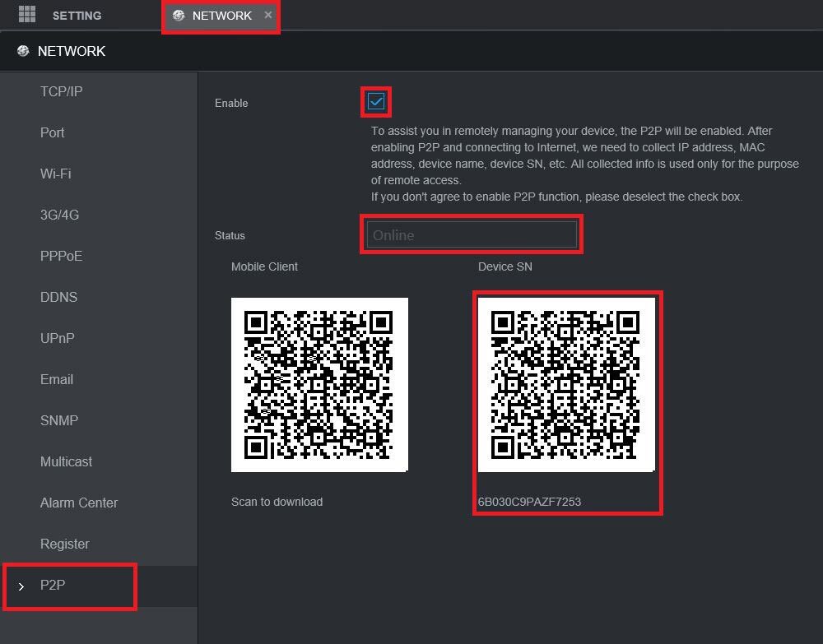
Task: Open the Register settings page
Action: (x=64, y=544)
